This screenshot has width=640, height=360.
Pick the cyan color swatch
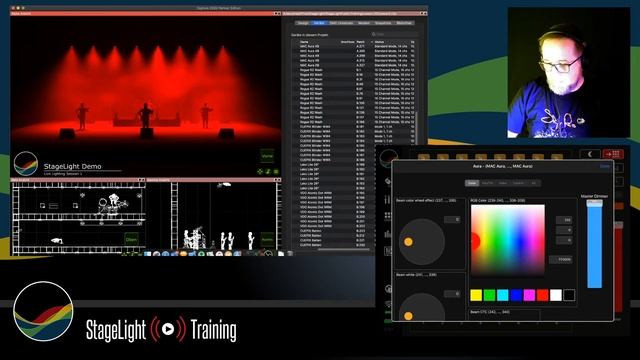point(502,295)
